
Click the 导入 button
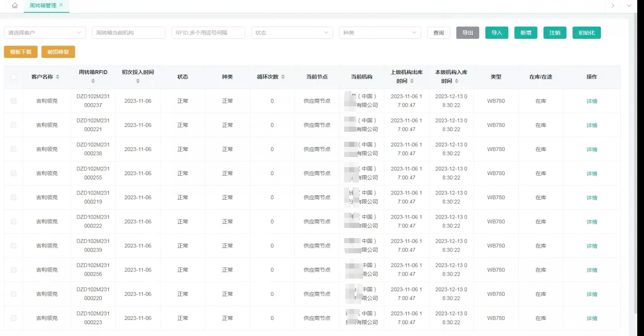coord(497,33)
